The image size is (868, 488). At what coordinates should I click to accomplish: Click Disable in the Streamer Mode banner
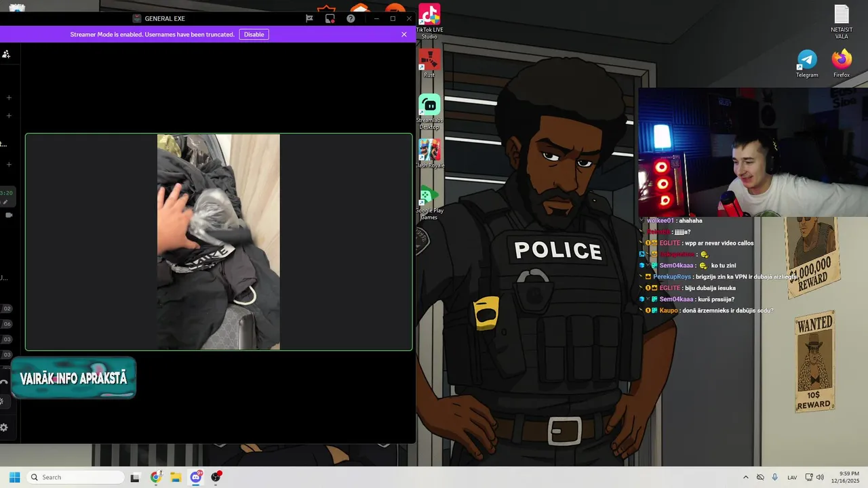coord(254,35)
